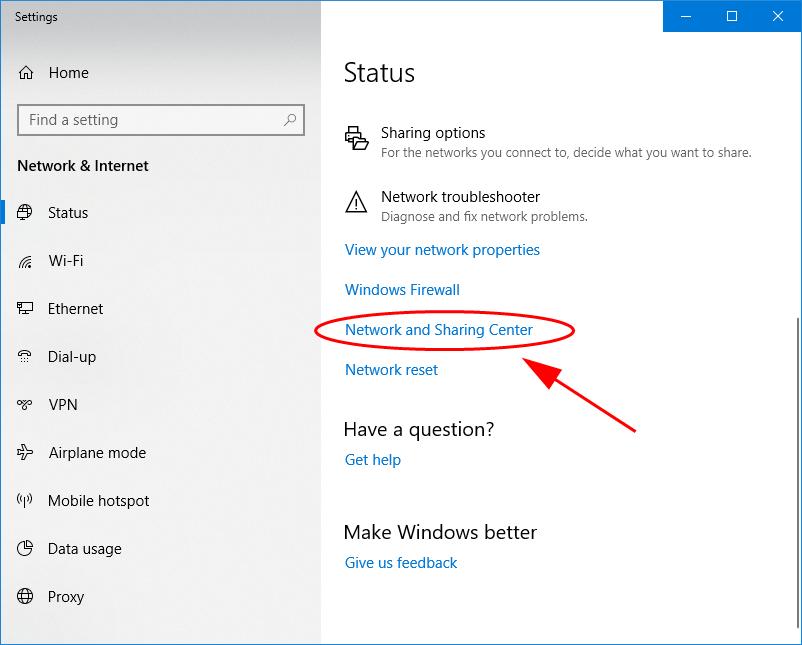The width and height of the screenshot is (802, 645).
Task: Open Proxy settings from sidebar
Action: click(x=65, y=597)
